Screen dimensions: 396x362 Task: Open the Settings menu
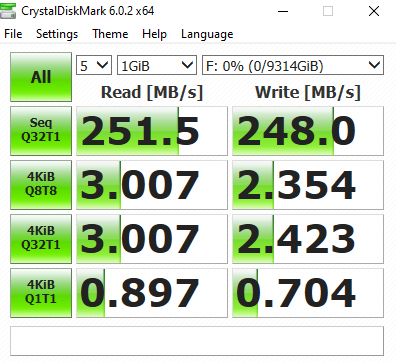[x=57, y=34]
